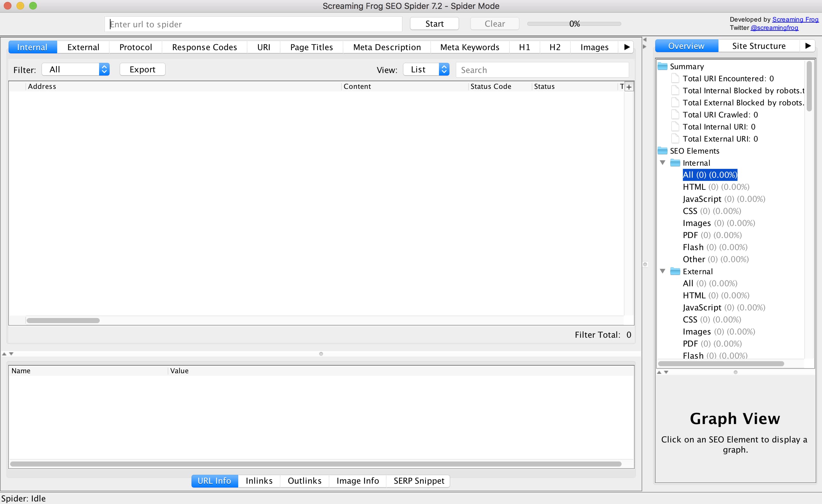Click the Graph View splitter up arrow
822x504 pixels.
click(659, 372)
